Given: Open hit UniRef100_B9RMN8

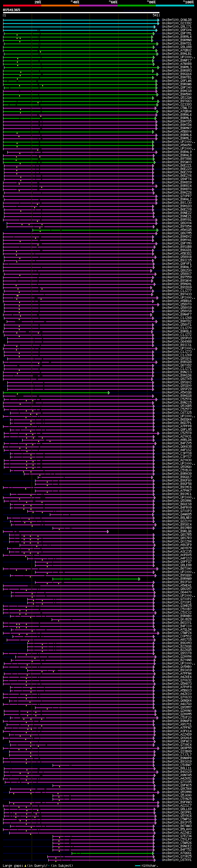Looking at the screenshot, I should click(176, 40).
